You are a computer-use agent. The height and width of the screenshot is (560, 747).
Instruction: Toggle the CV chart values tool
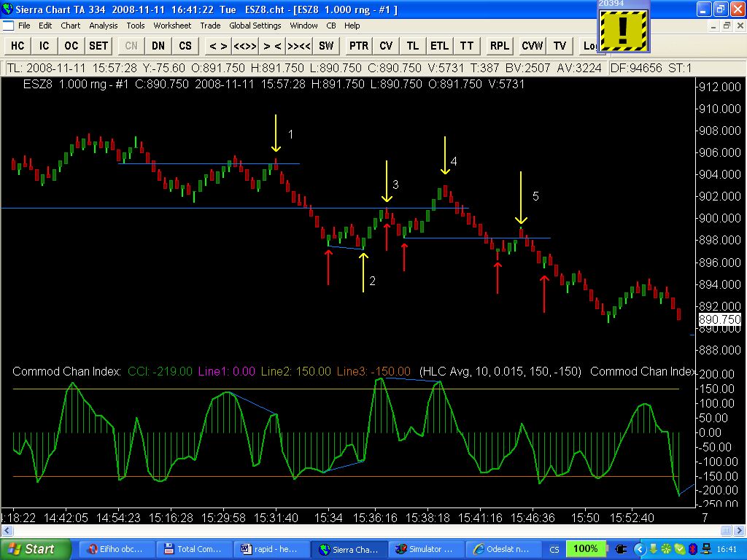point(386,46)
